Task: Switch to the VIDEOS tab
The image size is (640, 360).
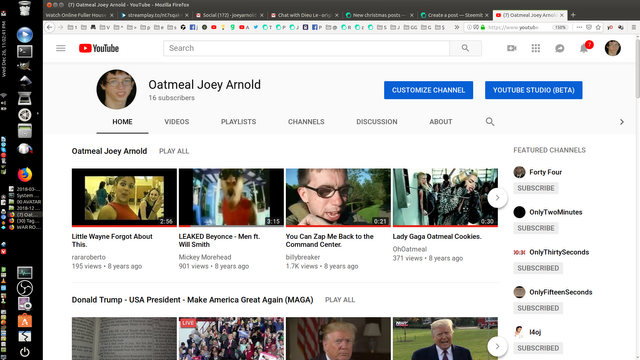Action: (x=177, y=122)
